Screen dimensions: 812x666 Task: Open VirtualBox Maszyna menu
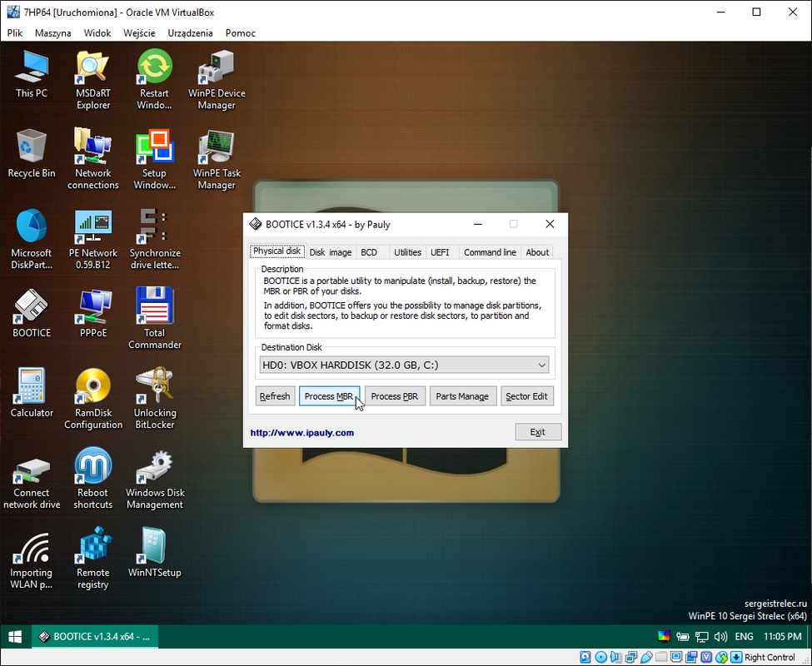point(52,32)
